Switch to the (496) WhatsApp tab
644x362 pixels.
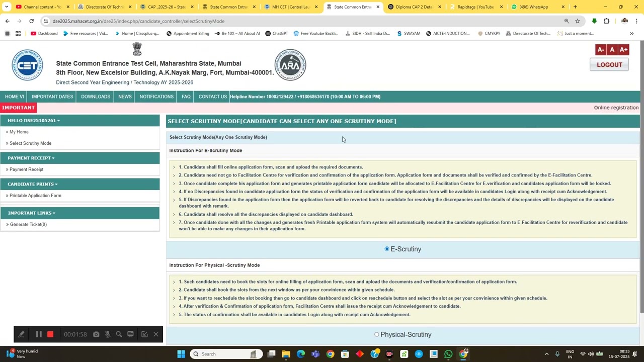[x=538, y=7]
